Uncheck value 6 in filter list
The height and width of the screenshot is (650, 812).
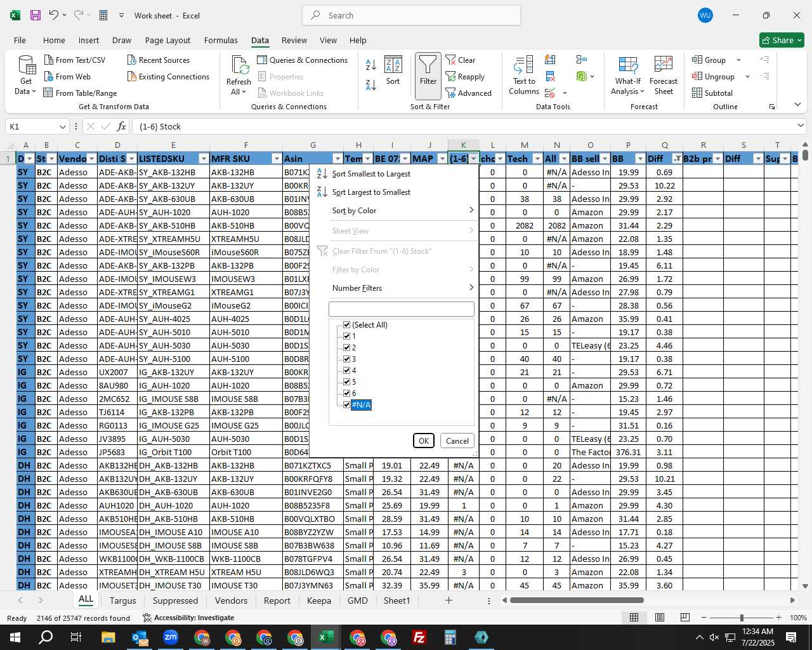pyautogui.click(x=346, y=393)
